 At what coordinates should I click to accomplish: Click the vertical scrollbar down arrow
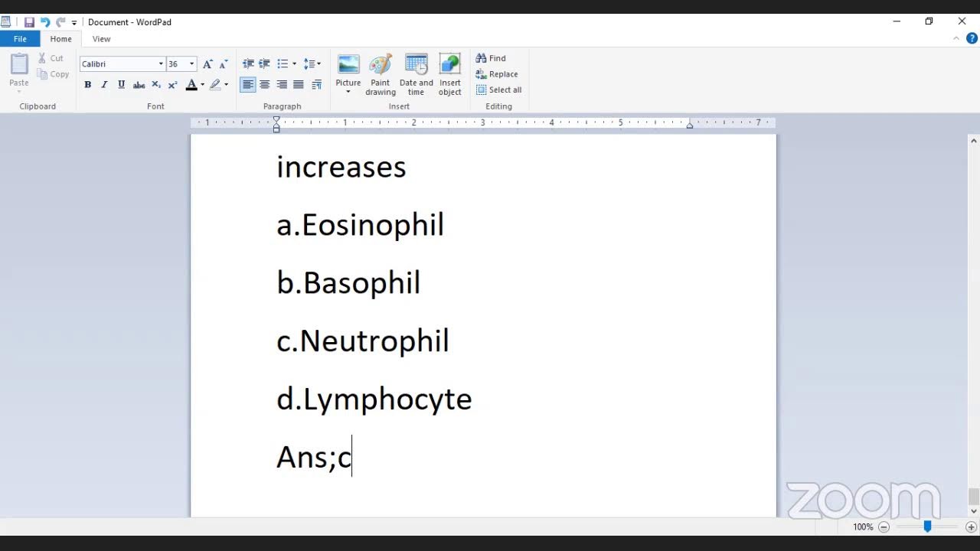(x=974, y=510)
